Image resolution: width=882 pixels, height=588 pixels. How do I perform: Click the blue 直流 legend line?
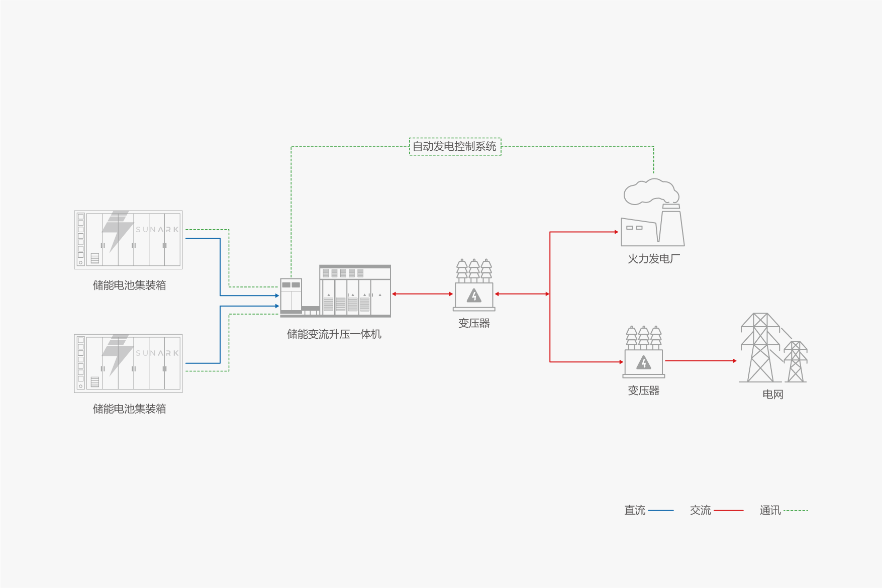point(661,511)
